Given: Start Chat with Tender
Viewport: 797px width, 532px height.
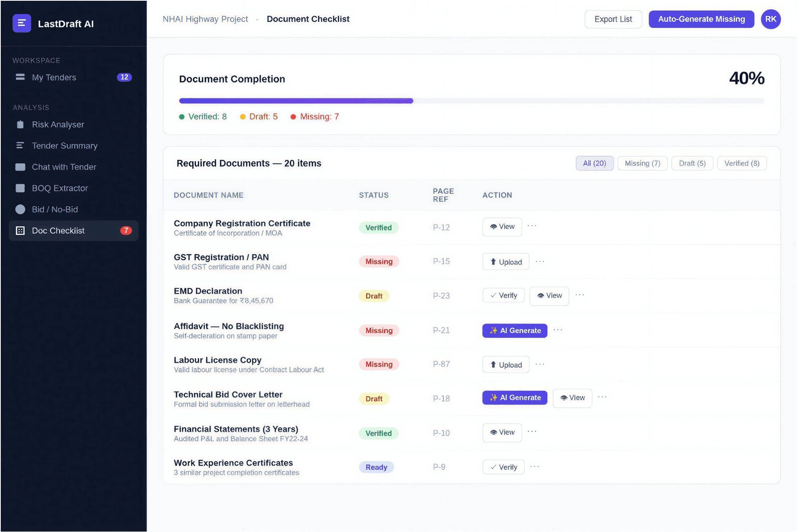Looking at the screenshot, I should click(64, 167).
